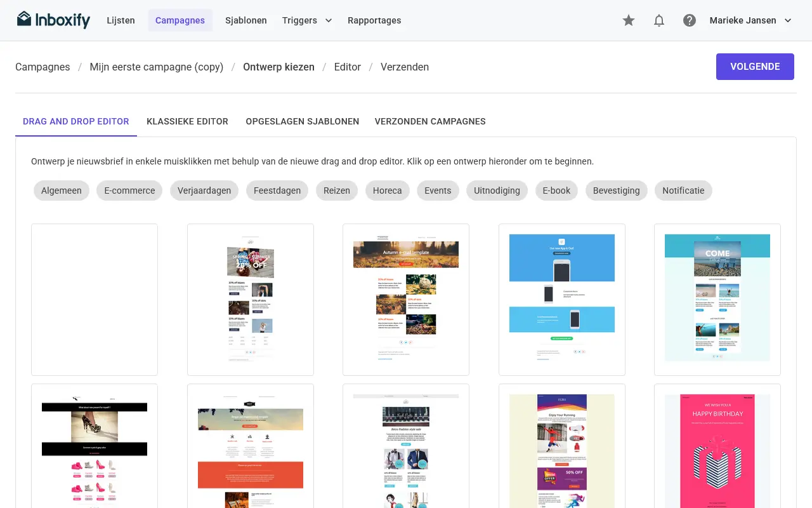Choose the Autumn e-mail template thumbnail
This screenshot has width=812, height=508.
[x=406, y=300]
